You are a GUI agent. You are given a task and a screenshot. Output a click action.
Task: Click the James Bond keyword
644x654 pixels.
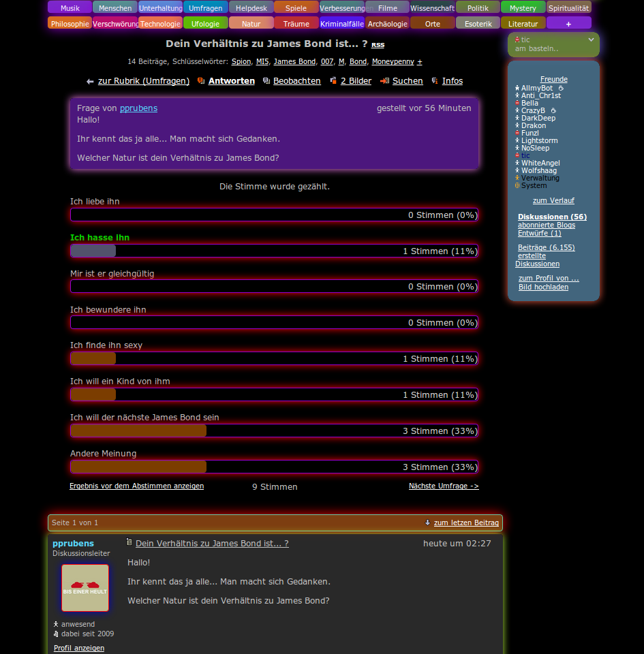pos(294,62)
